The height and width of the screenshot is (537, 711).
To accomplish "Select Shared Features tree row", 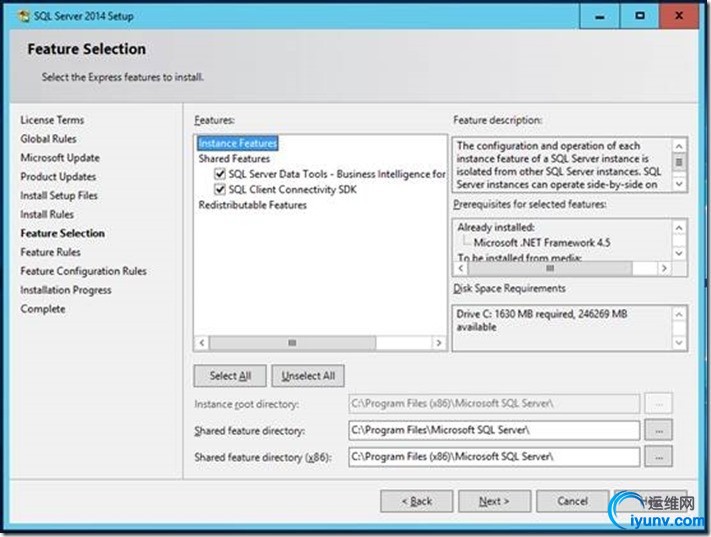I will (234, 159).
